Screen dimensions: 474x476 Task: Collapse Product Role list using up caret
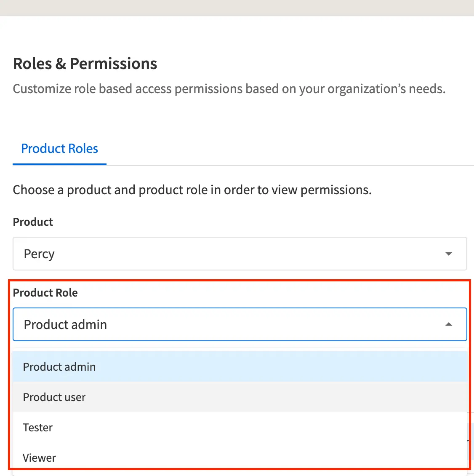click(448, 324)
